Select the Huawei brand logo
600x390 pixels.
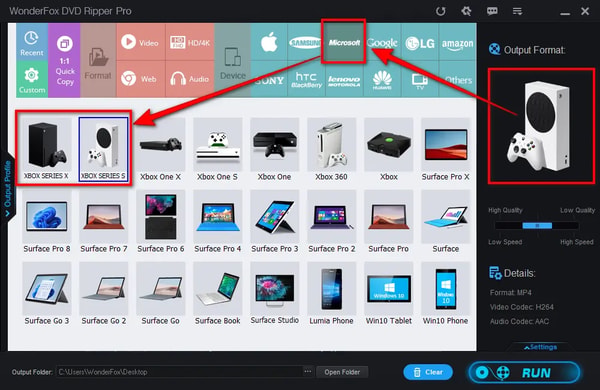pyautogui.click(x=382, y=80)
